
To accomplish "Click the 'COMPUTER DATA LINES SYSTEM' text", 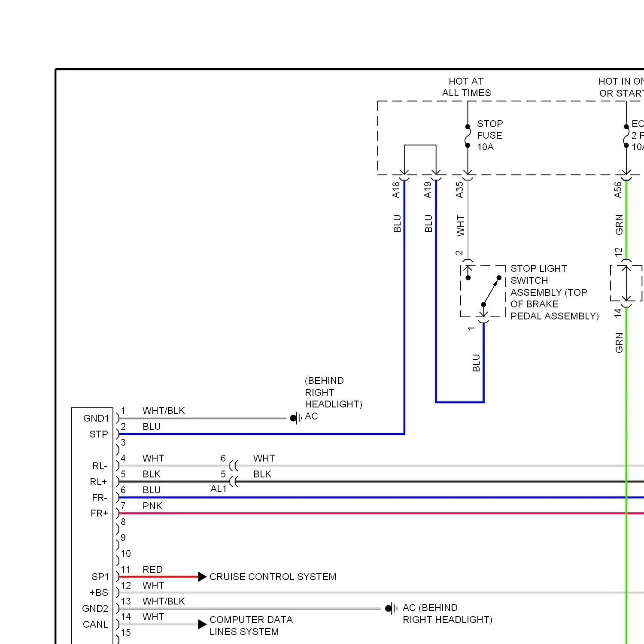I will (x=251, y=626).
